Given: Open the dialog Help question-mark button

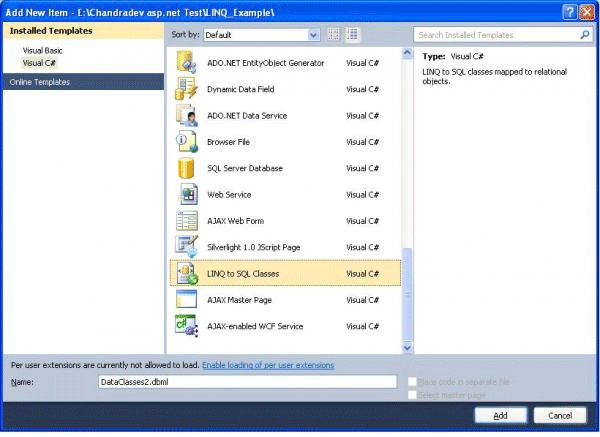Looking at the screenshot, I should coord(569,12).
